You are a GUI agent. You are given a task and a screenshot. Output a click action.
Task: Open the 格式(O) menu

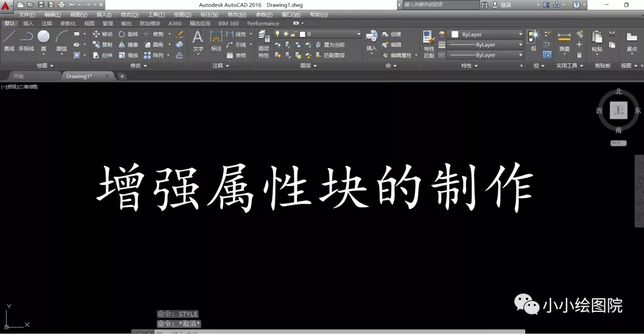pyautogui.click(x=129, y=15)
